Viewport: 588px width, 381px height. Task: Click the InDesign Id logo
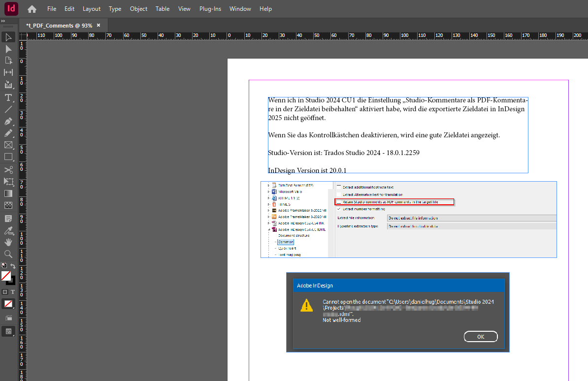[x=11, y=9]
